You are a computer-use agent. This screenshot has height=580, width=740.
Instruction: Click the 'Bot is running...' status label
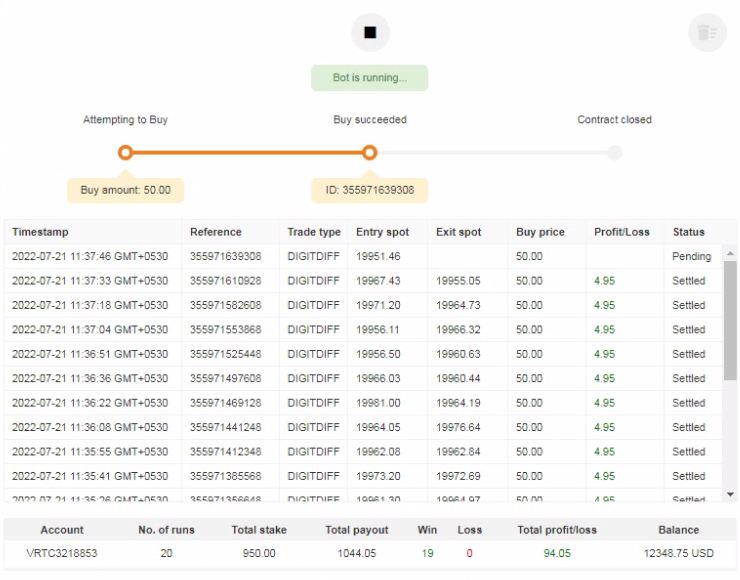tap(370, 78)
